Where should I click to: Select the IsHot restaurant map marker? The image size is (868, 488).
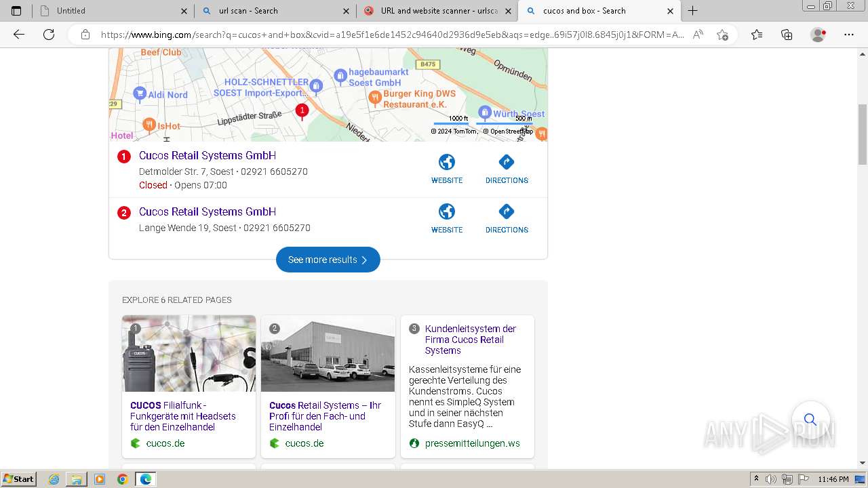(x=150, y=125)
